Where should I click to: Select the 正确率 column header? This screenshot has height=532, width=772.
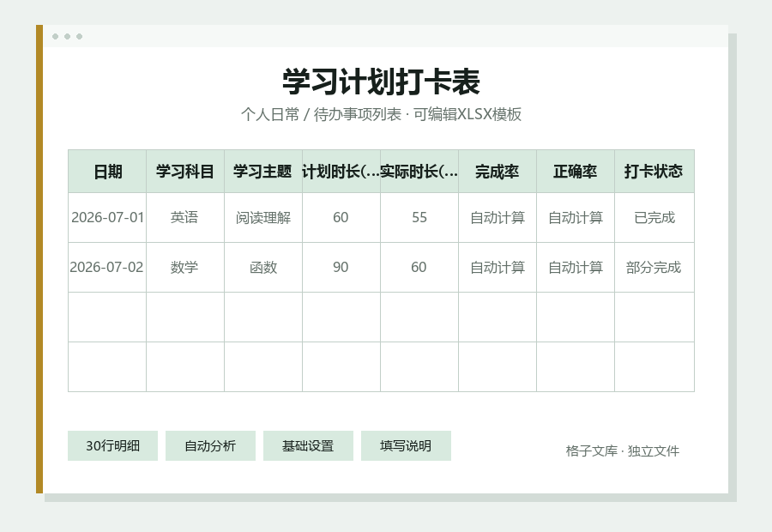pyautogui.click(x=576, y=172)
